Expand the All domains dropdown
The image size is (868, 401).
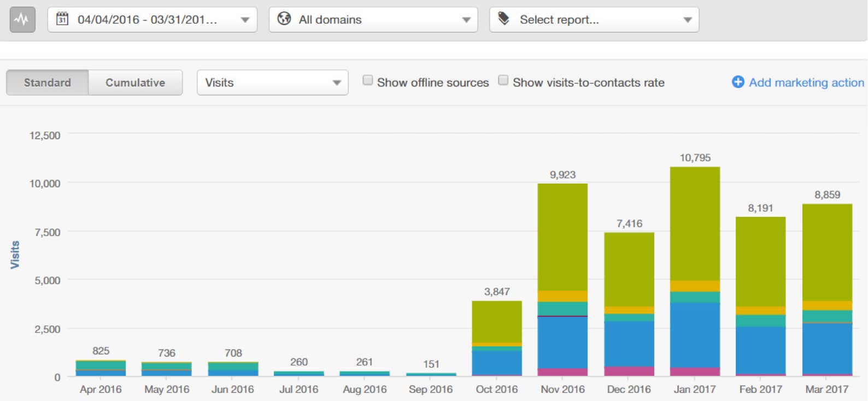pos(373,20)
